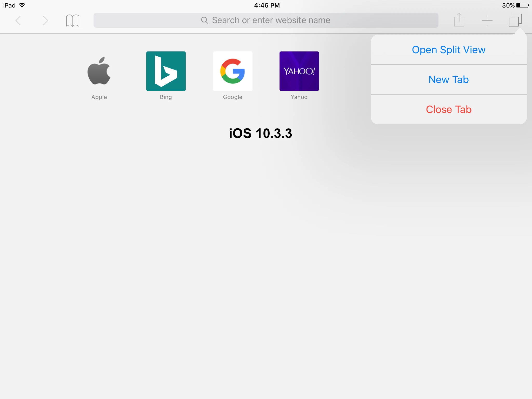The height and width of the screenshot is (399, 532).
Task: Tap the Wi-Fi status icon
Action: tap(22, 5)
